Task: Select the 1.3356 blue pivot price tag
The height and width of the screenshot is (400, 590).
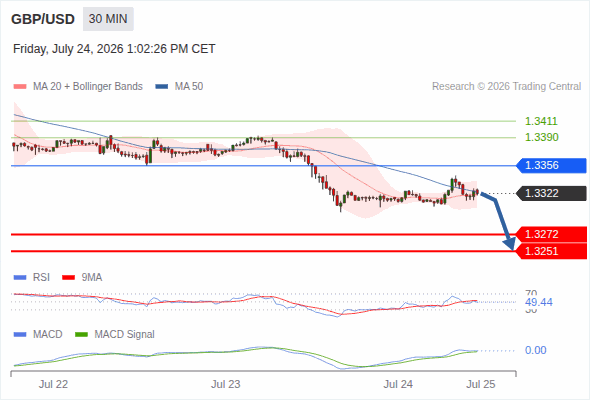Action: click(551, 166)
